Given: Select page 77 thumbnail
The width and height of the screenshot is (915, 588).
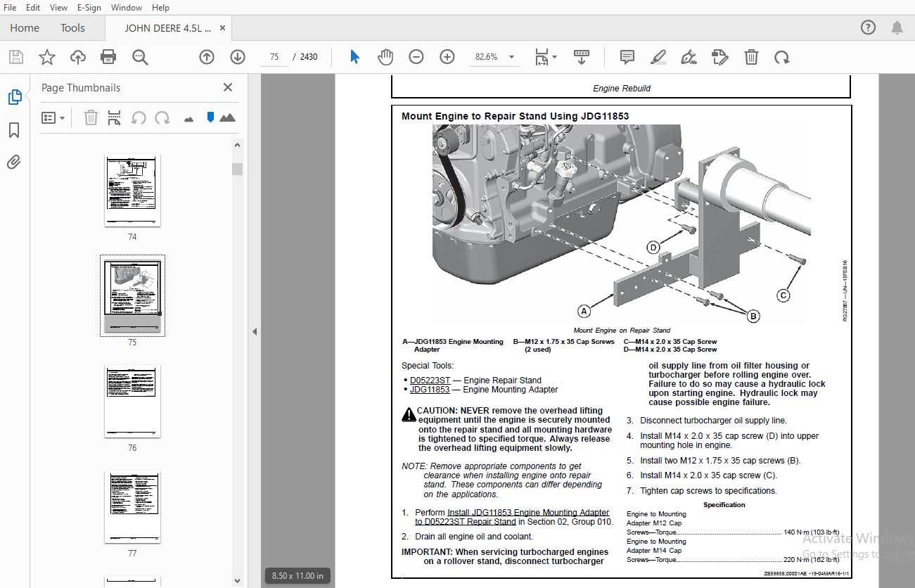Looking at the screenshot, I should click(132, 507).
